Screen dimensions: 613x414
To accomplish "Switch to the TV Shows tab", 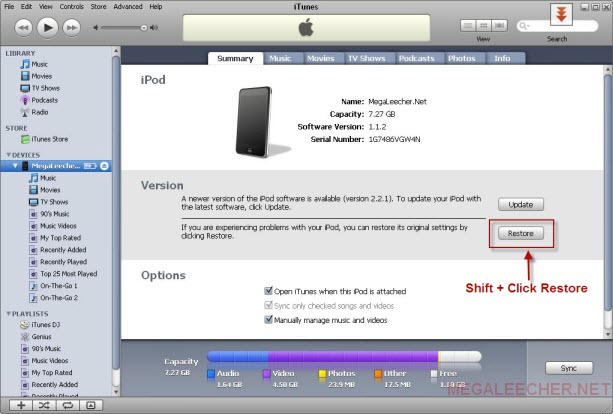I will (367, 58).
